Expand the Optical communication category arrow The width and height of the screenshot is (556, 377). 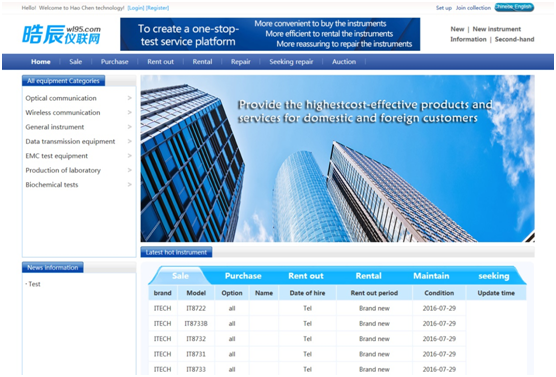(129, 98)
